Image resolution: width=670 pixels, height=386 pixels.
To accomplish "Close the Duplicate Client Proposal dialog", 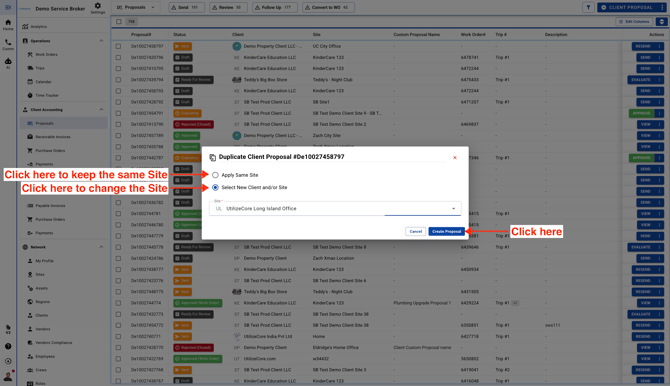I will 455,158.
